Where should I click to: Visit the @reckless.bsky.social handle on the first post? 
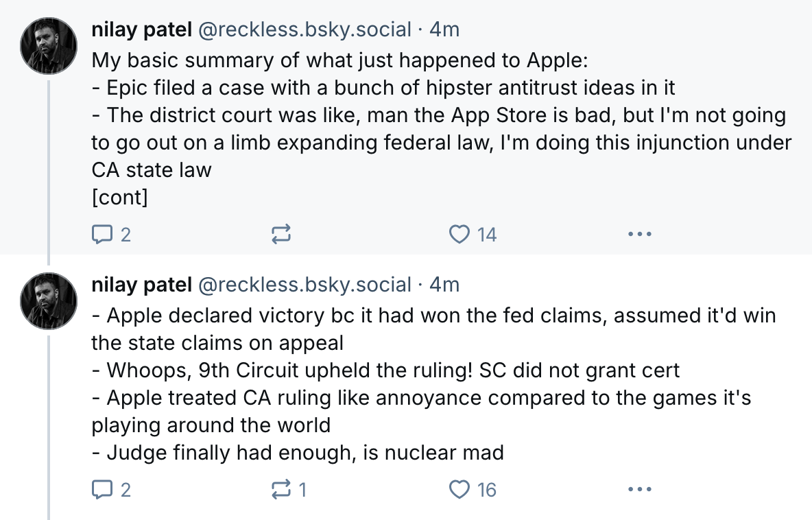(304, 30)
